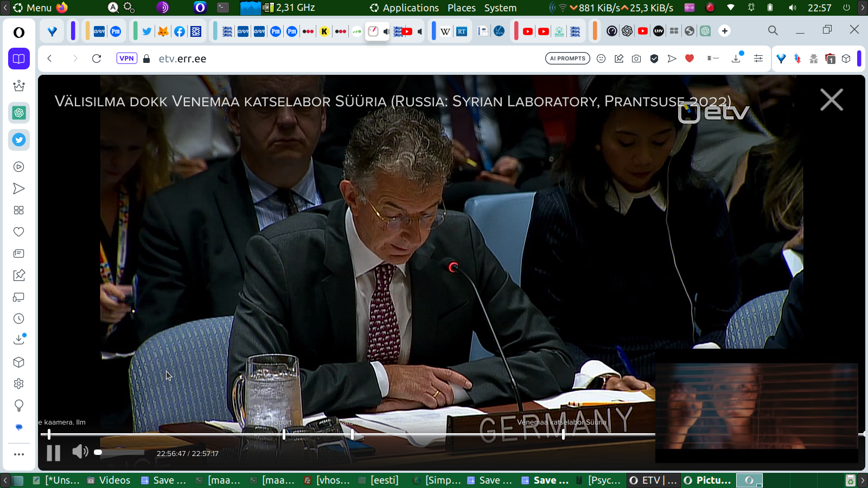Jump to Venemaa katselabor Süüria marker
The width and height of the screenshot is (868, 488).
(x=563, y=434)
